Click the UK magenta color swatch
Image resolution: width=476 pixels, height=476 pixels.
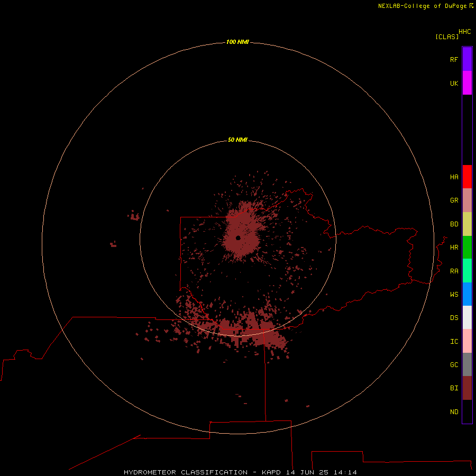point(467,83)
